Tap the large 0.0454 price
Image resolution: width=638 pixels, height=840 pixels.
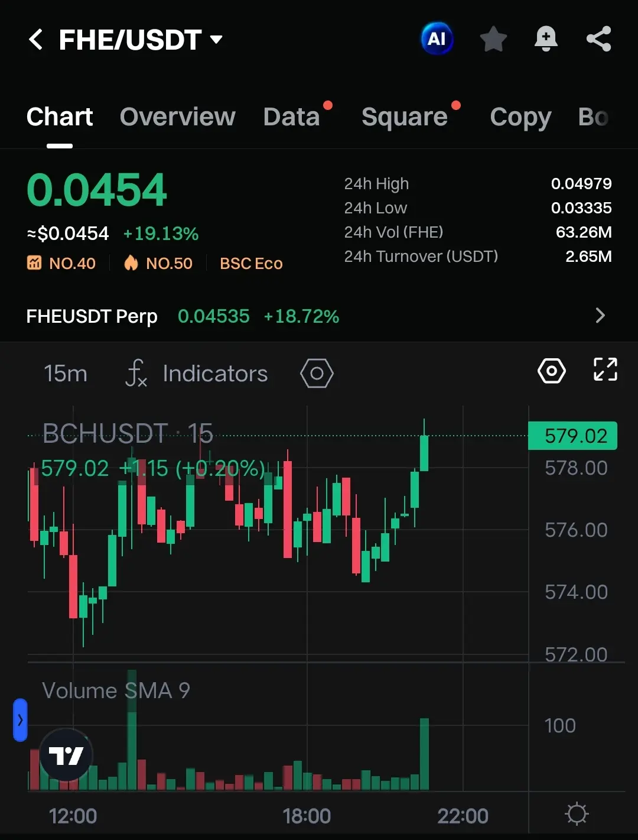(97, 190)
